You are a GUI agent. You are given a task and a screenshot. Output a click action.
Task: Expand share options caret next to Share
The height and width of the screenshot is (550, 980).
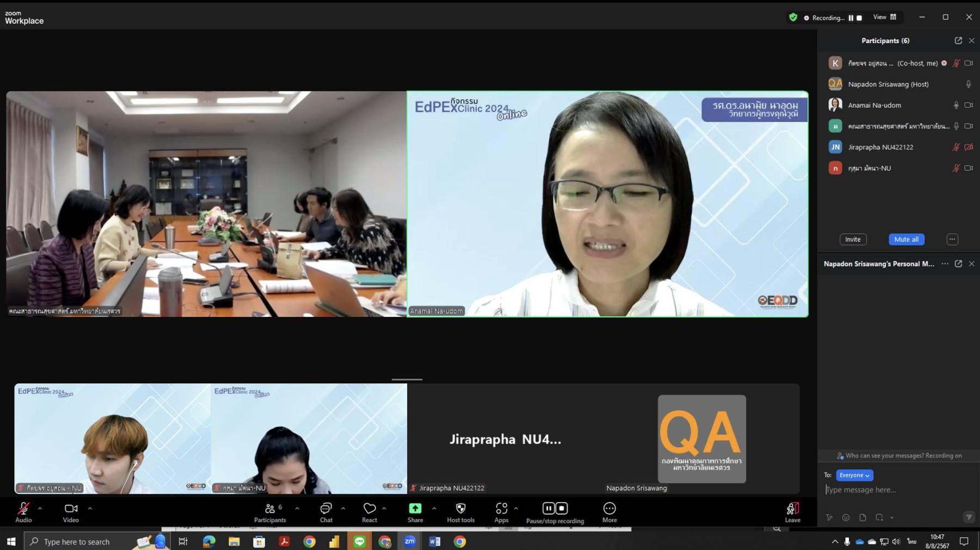tap(434, 508)
